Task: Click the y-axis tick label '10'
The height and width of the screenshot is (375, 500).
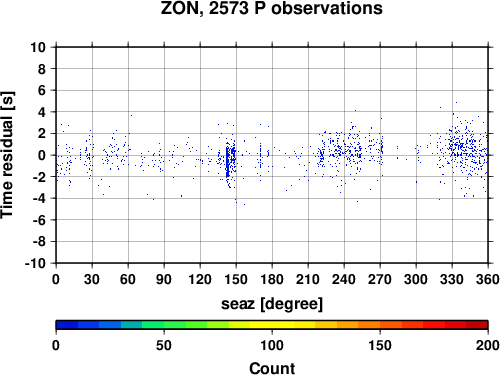Action: [x=38, y=47]
